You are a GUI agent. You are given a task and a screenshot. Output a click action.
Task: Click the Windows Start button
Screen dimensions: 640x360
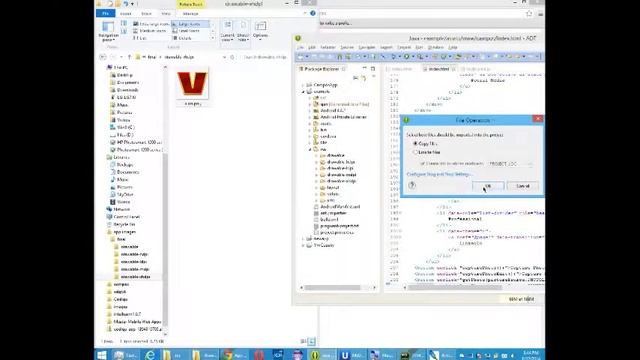[x=102, y=355]
